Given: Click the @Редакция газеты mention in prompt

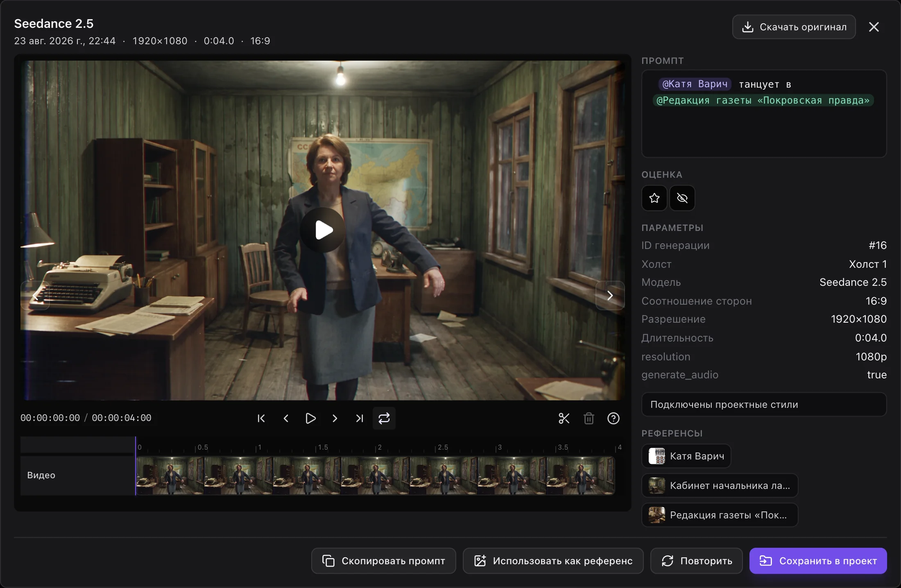Looking at the screenshot, I should click(763, 100).
